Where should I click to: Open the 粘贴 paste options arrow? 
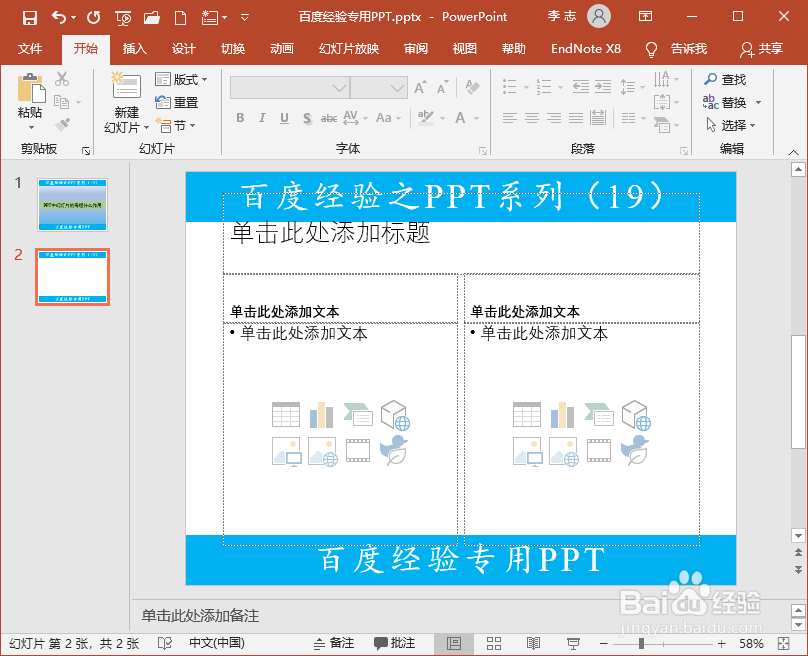[x=31, y=127]
